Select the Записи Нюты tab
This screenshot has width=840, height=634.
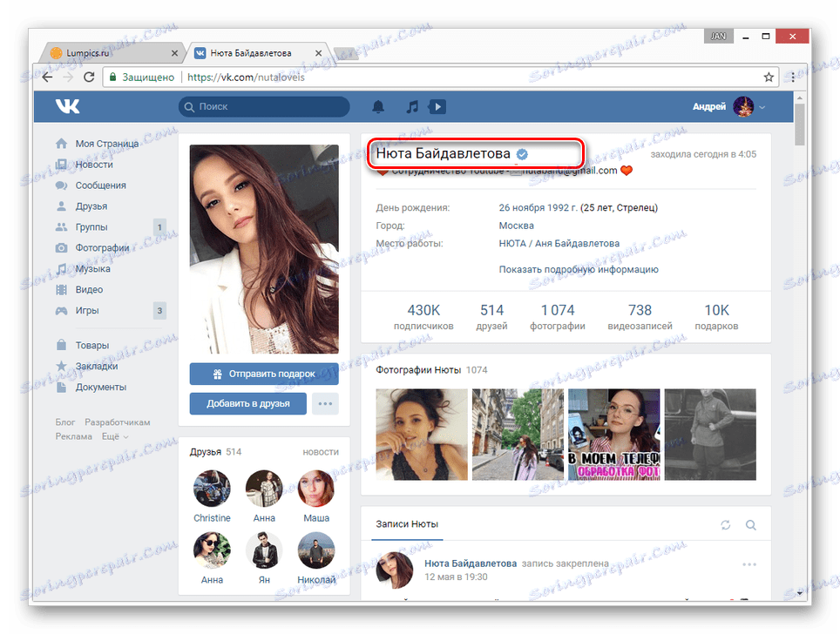(407, 524)
